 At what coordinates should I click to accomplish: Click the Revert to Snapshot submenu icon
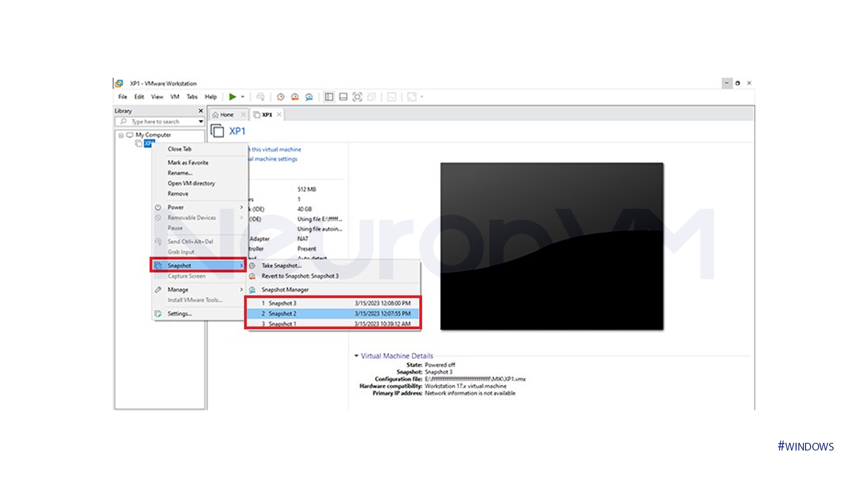[x=252, y=276]
